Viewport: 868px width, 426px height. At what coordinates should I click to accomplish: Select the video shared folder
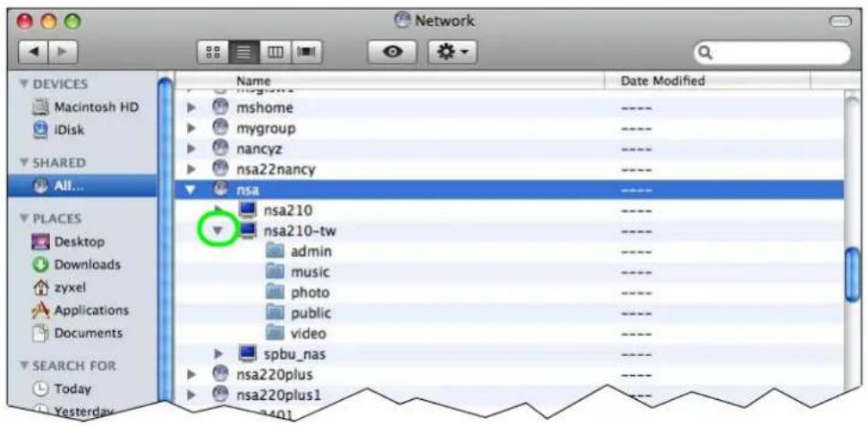pyautogui.click(x=275, y=333)
